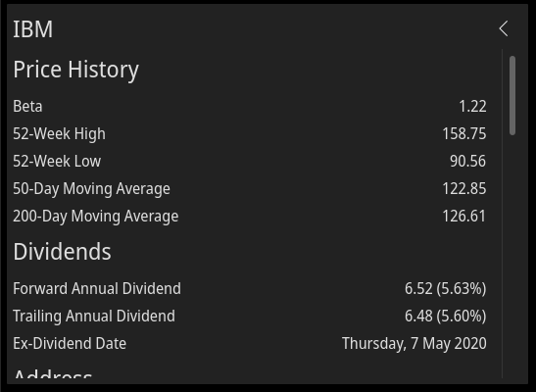Select the Forward Annual Dividend label
The width and height of the screenshot is (536, 392).
tap(97, 289)
